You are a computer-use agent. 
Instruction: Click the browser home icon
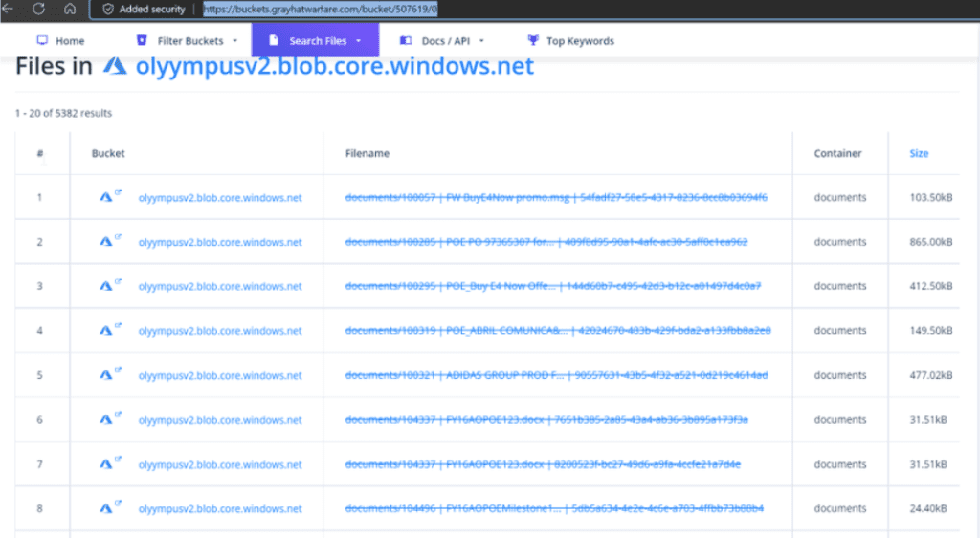point(70,9)
